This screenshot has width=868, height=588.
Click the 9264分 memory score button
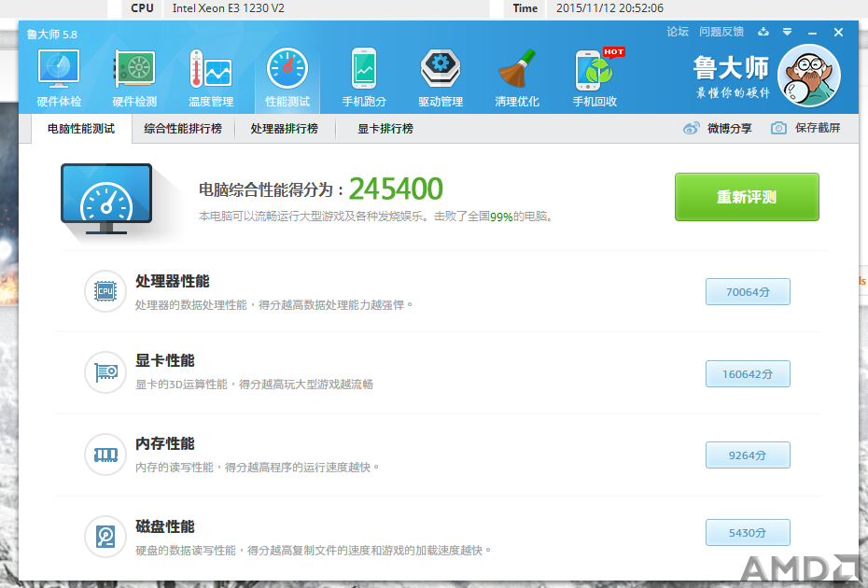748,455
